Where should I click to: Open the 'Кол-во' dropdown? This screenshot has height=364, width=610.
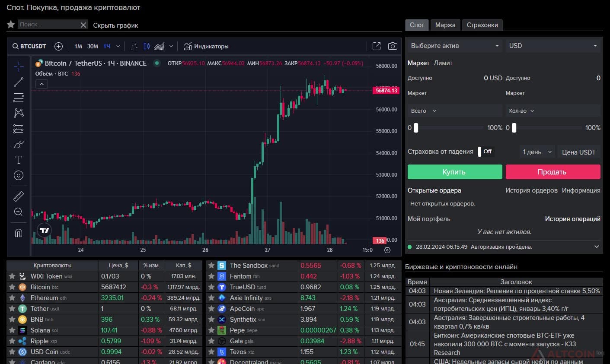tap(521, 111)
